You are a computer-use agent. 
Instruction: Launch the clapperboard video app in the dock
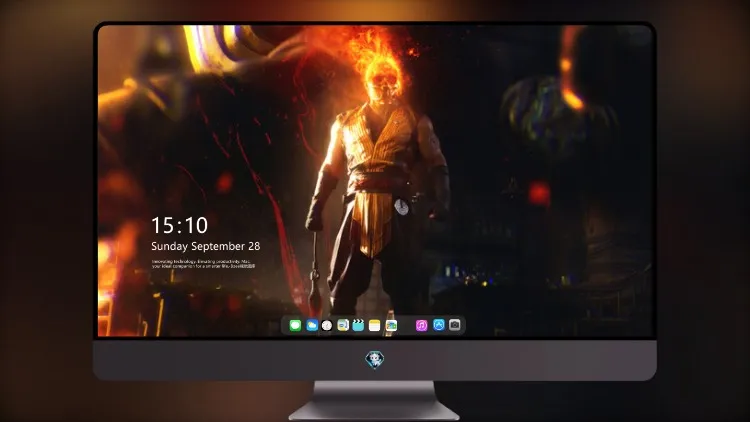[358, 325]
